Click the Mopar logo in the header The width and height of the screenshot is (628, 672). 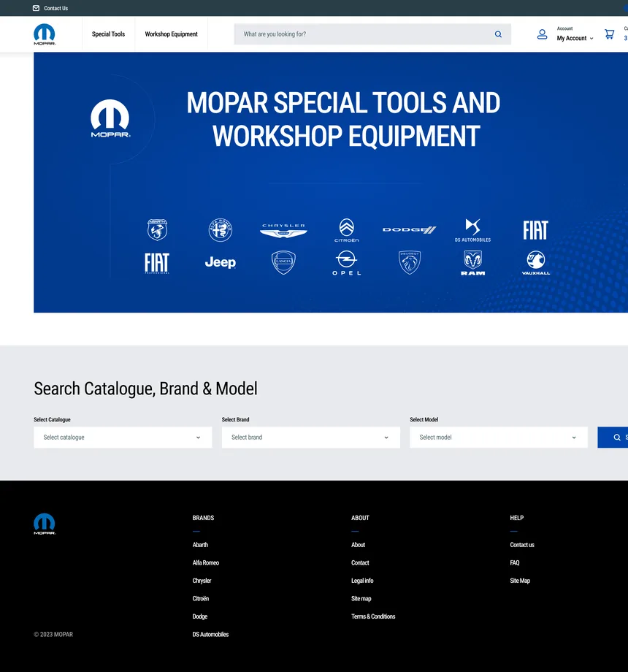(45, 34)
